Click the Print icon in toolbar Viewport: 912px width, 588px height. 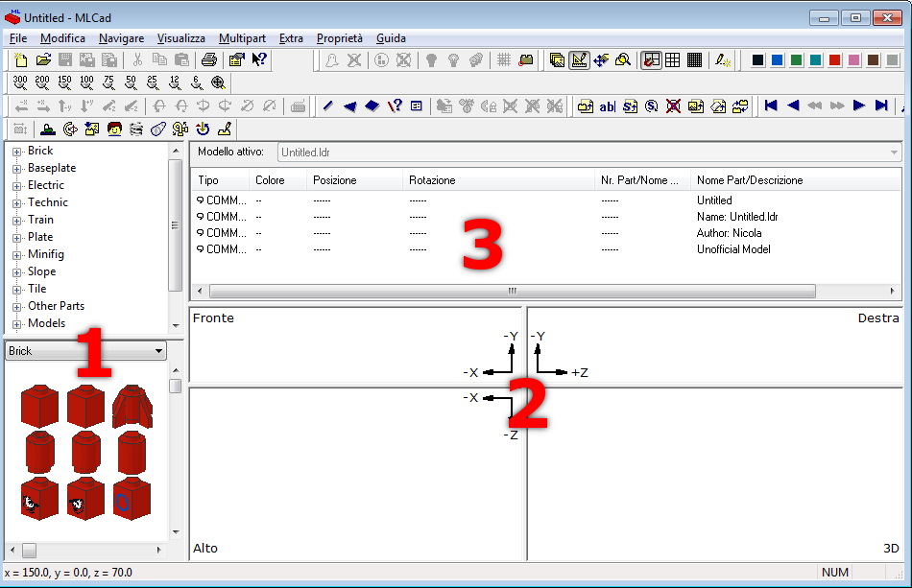(209, 59)
